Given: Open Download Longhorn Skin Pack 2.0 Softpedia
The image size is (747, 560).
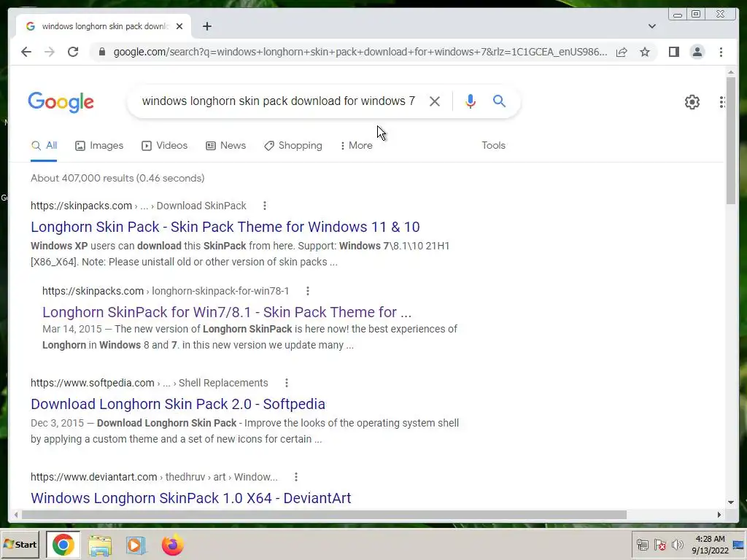Looking at the screenshot, I should pos(178,404).
